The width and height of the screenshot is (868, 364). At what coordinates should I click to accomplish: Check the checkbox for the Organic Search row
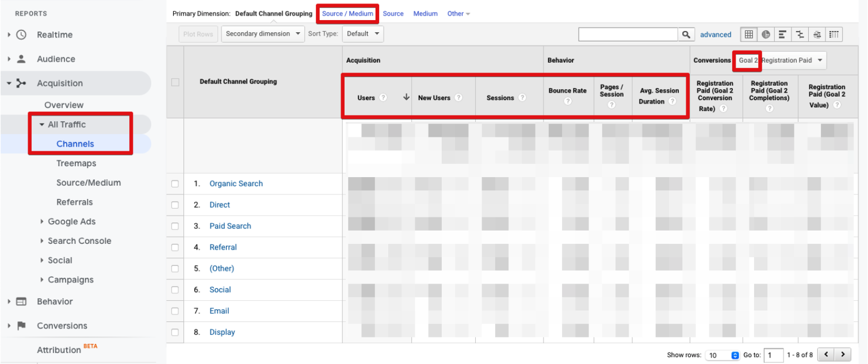[175, 183]
